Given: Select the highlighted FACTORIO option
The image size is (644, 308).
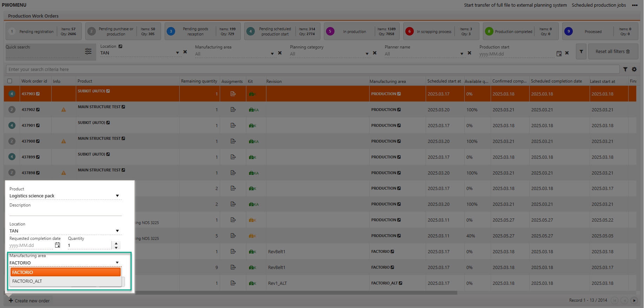Looking at the screenshot, I should point(65,272).
